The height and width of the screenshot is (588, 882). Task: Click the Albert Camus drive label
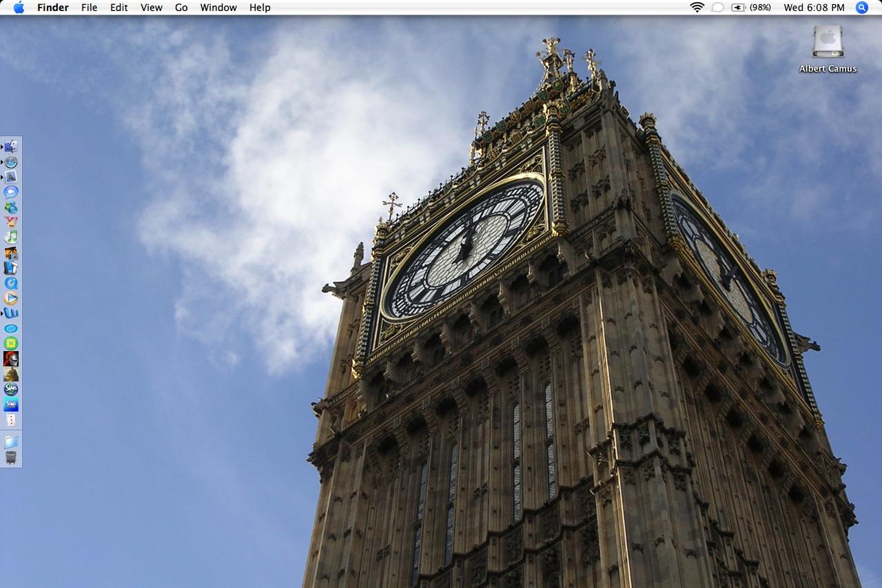click(x=828, y=69)
